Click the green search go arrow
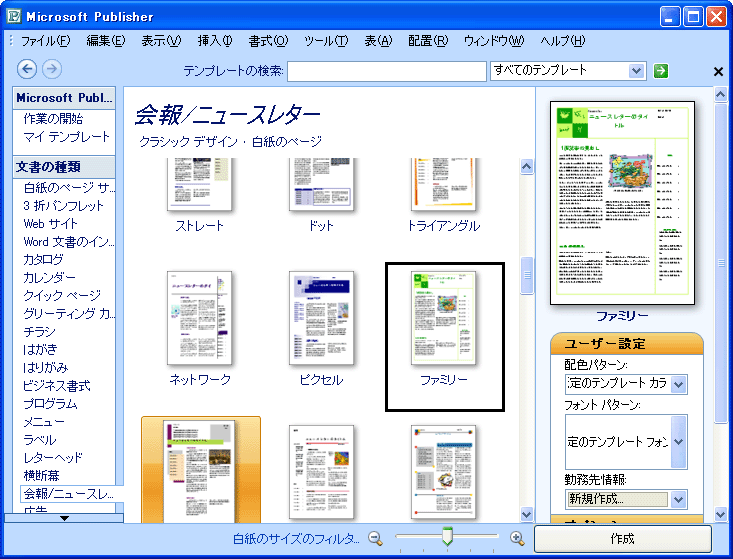The height and width of the screenshot is (559, 733). [x=661, y=71]
